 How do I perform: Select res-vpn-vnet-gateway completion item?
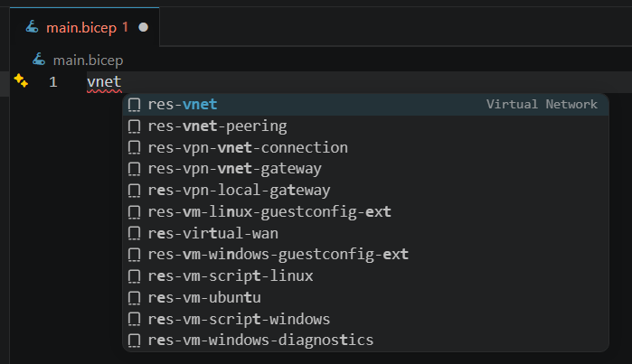click(x=234, y=169)
